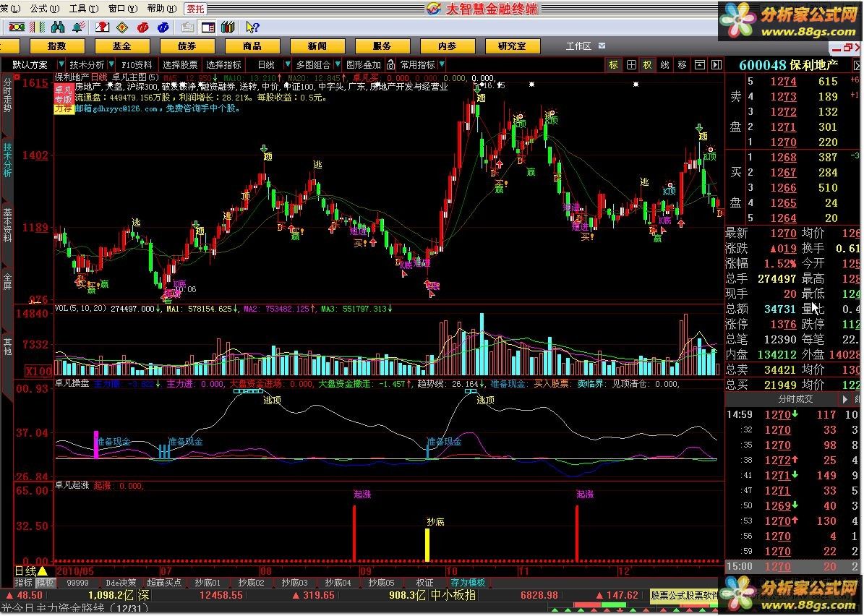Open the 帮助 menu

click(x=162, y=9)
